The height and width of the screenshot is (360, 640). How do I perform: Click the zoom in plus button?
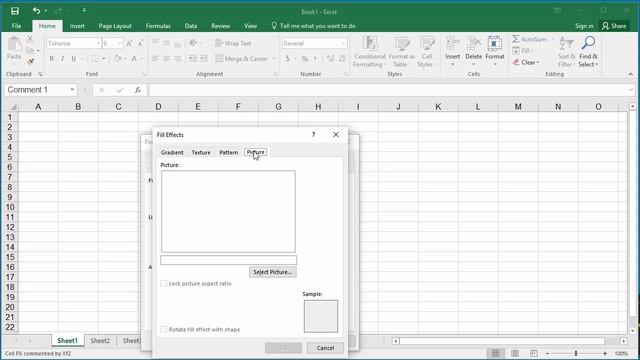[605, 353]
